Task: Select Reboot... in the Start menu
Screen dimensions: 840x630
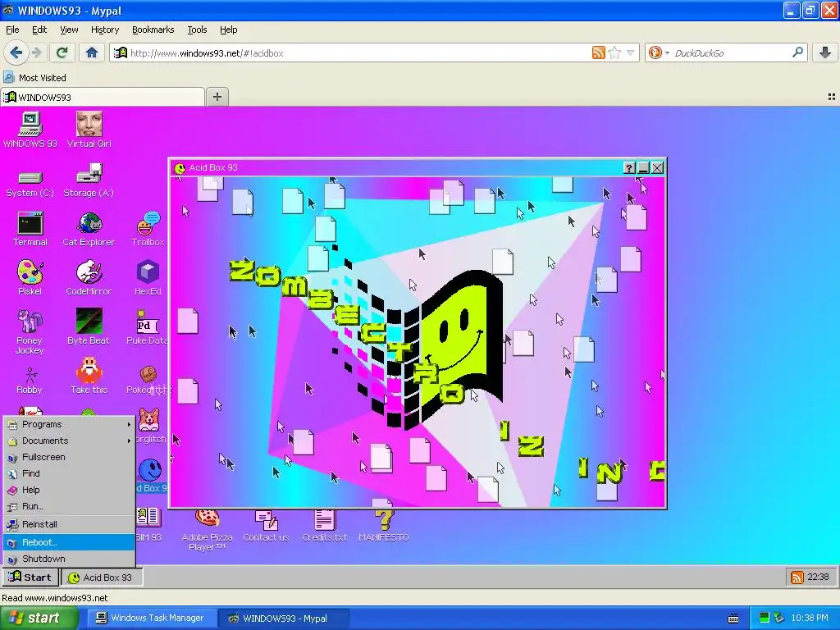Action: pos(69,542)
